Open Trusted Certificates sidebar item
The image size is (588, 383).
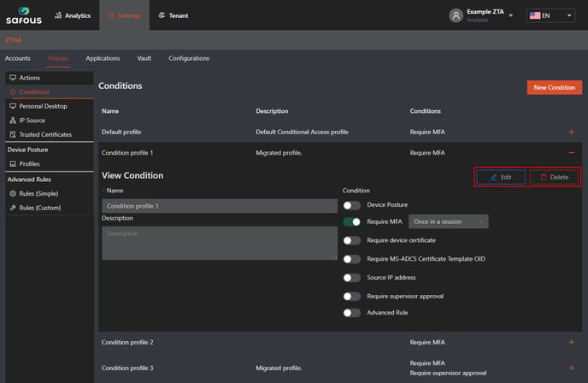point(45,134)
